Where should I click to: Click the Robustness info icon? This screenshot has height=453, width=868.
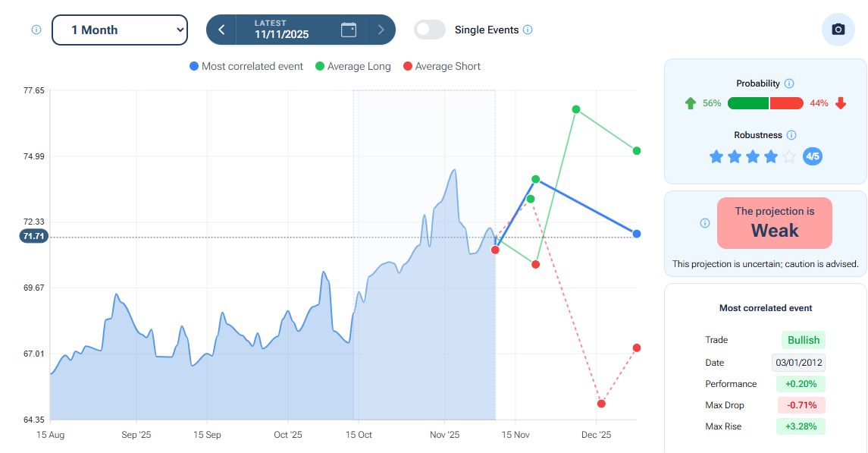(791, 135)
